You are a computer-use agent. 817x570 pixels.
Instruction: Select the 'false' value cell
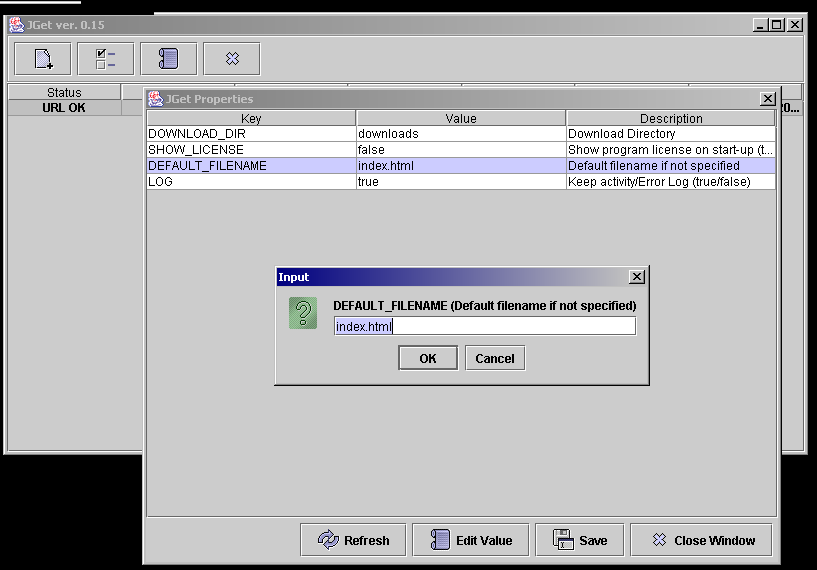(x=461, y=150)
